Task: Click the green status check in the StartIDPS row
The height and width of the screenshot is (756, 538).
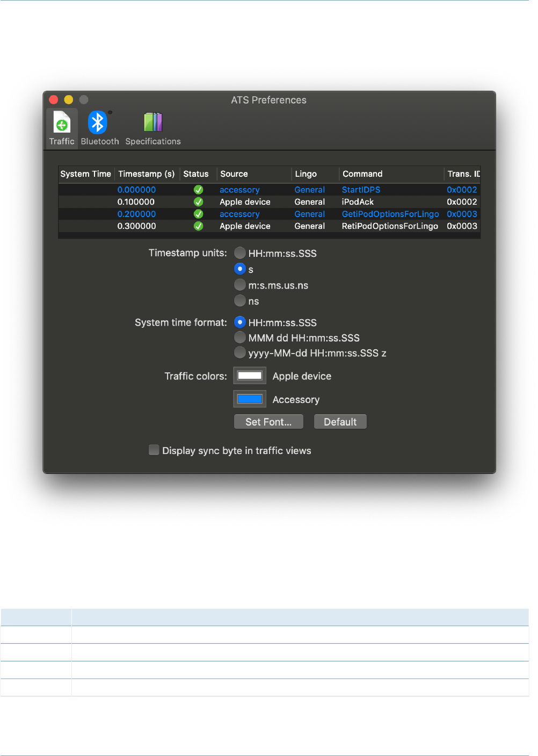Action: click(198, 190)
